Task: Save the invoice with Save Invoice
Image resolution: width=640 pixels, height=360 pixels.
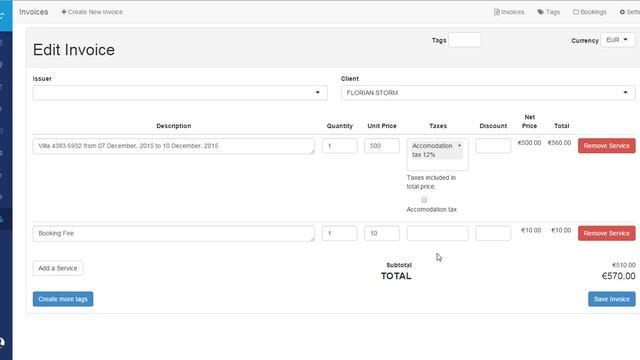Action: pyautogui.click(x=612, y=299)
